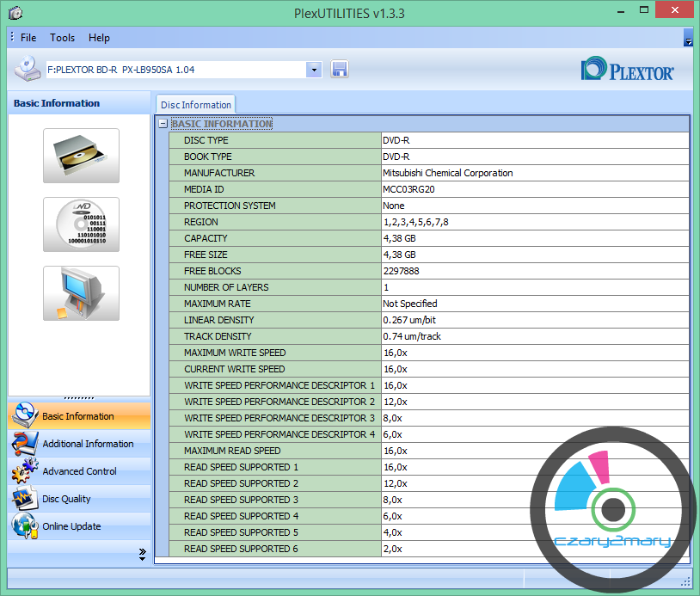The height and width of the screenshot is (596, 700).
Task: Open the File menu
Action: [28, 38]
